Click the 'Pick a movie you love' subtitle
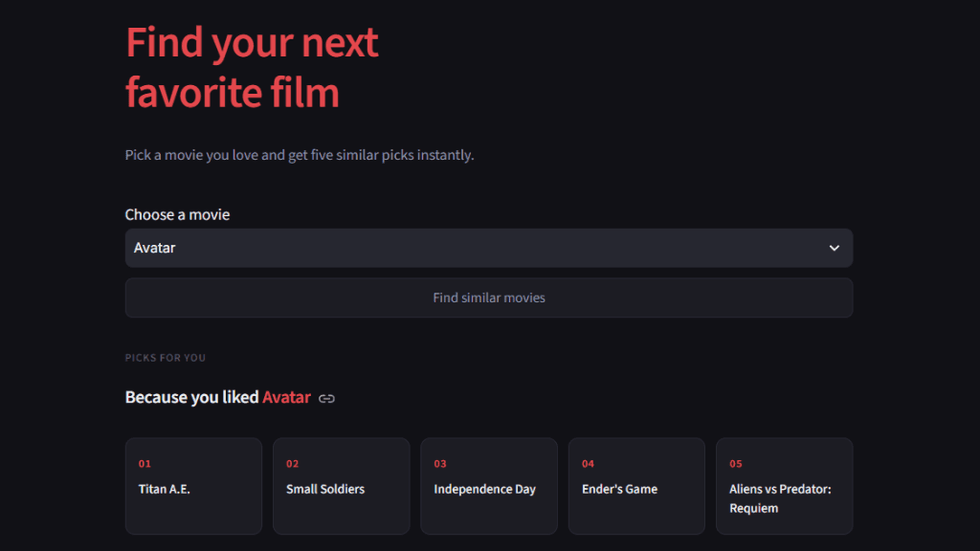980x551 pixels. (300, 155)
